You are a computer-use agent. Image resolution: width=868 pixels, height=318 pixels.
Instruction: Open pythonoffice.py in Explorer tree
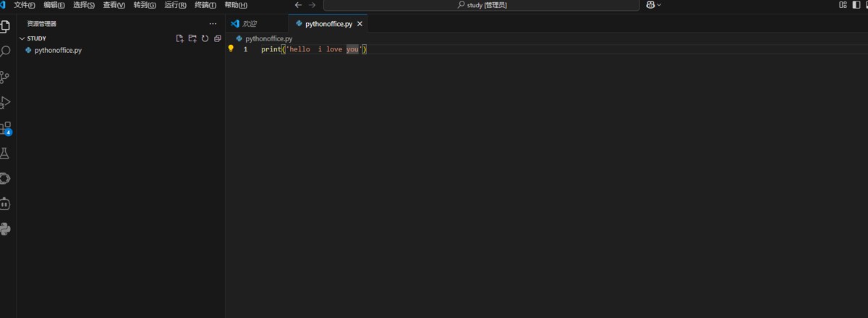click(x=58, y=51)
